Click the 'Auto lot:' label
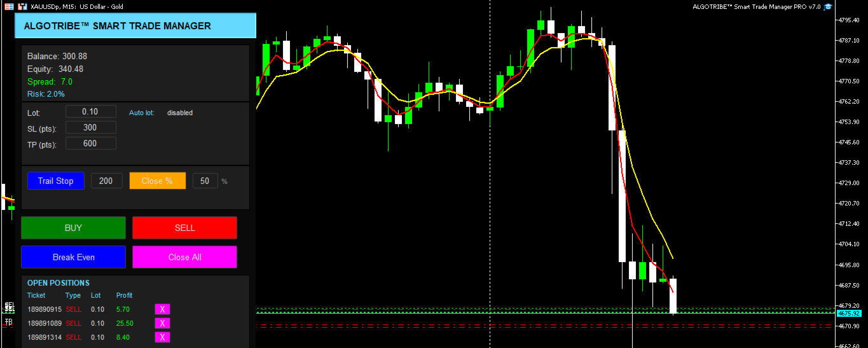868x348 pixels. (142, 113)
